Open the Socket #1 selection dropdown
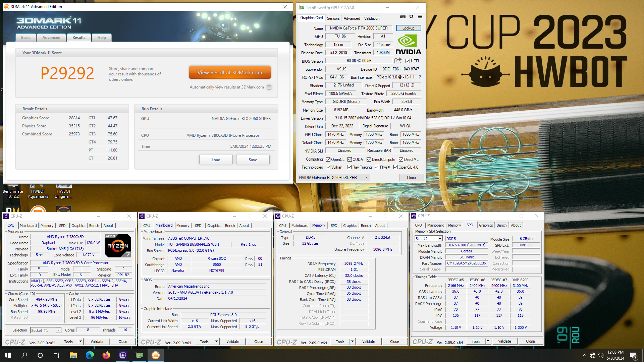This screenshot has width=644, height=362. point(46,330)
